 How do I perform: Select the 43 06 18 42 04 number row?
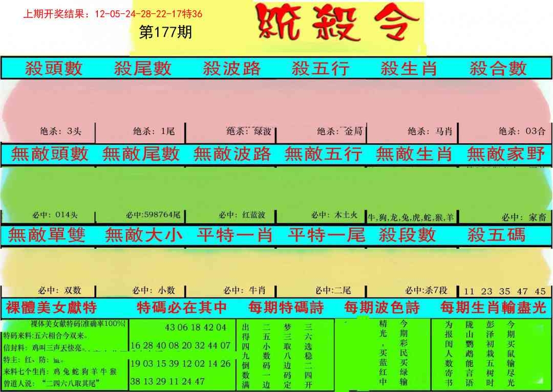196,328
